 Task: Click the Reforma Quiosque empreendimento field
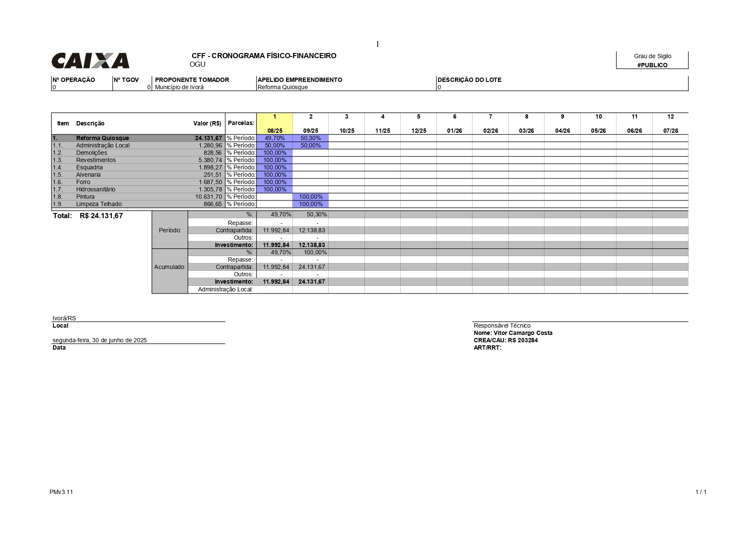point(283,87)
